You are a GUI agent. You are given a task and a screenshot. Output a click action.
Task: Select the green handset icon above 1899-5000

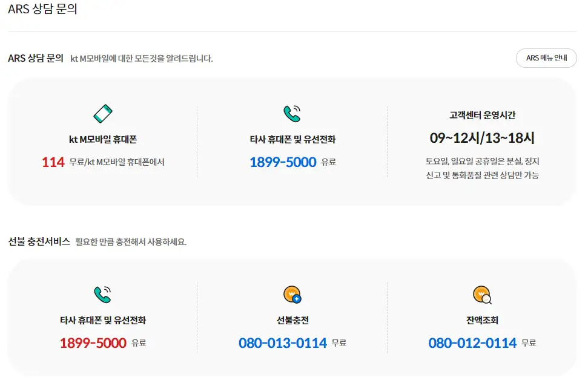click(x=291, y=112)
